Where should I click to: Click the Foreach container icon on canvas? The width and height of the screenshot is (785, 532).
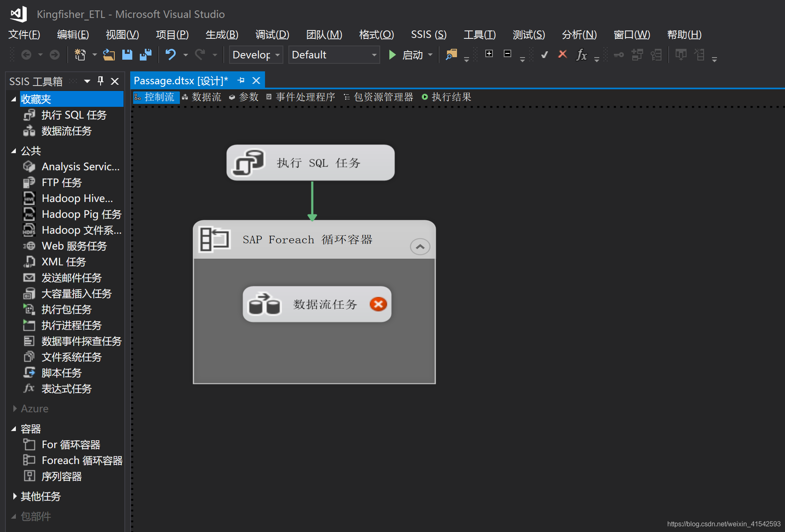[x=214, y=240]
